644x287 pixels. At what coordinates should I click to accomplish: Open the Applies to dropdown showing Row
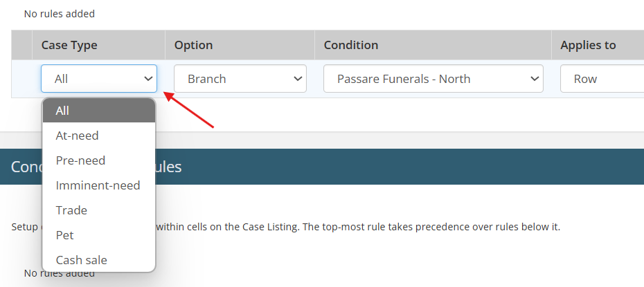pos(601,79)
